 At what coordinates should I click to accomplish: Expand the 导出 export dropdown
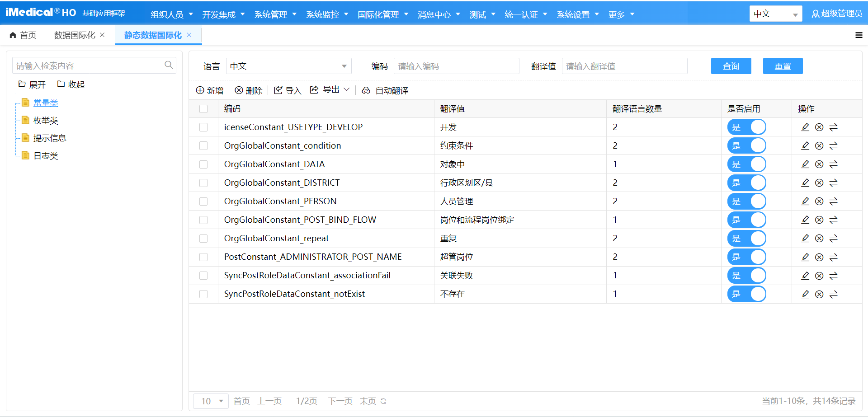[330, 90]
